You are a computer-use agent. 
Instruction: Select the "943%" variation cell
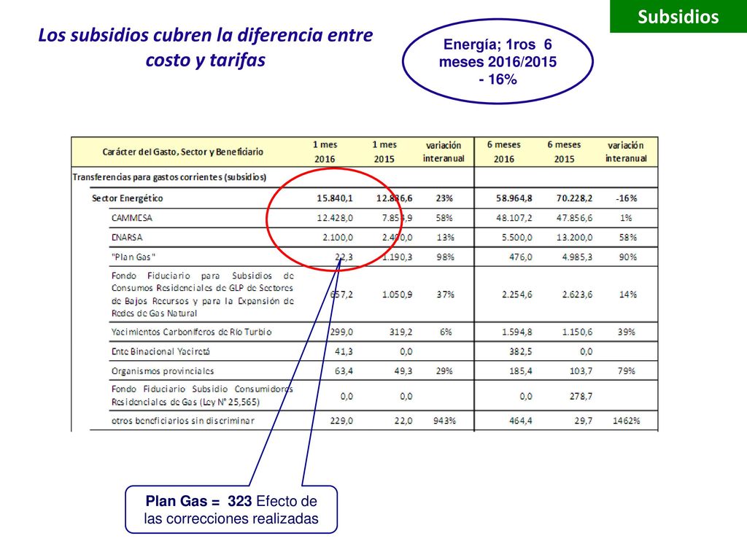[444, 421]
